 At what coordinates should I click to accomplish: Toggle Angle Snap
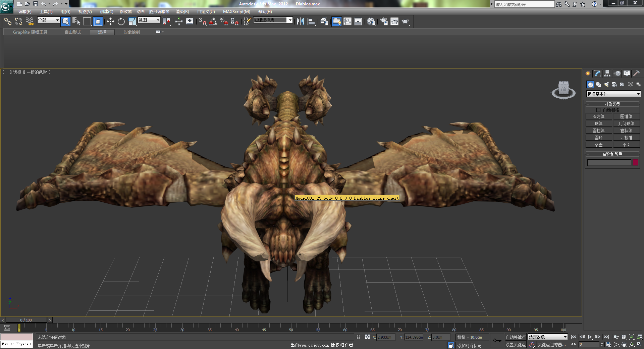(213, 21)
